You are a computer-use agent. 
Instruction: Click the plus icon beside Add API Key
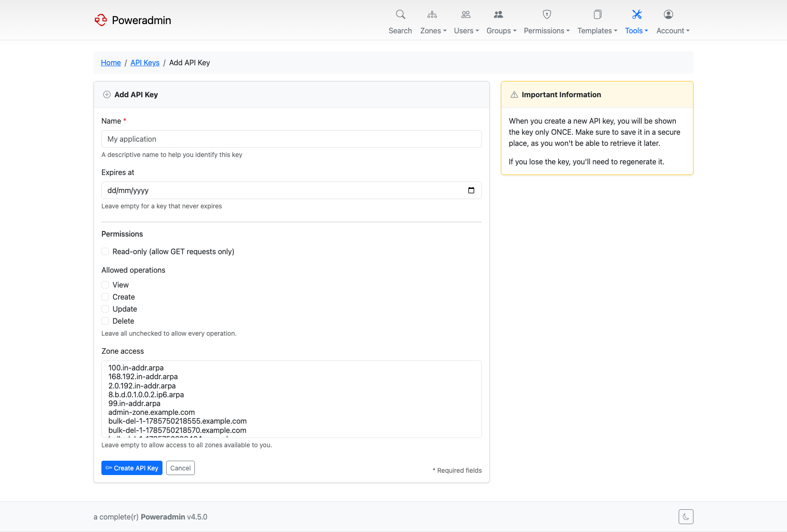(x=107, y=94)
